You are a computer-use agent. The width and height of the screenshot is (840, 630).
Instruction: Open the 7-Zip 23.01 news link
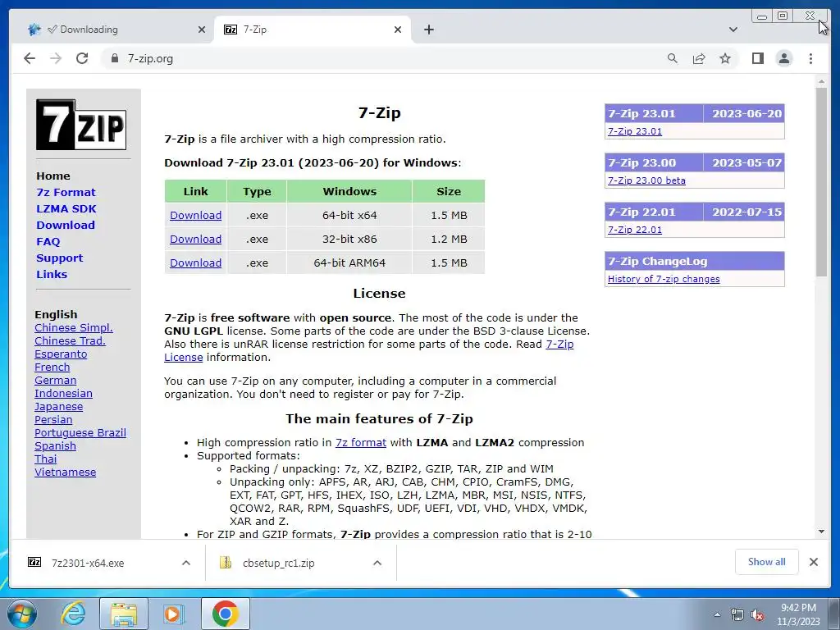click(x=635, y=131)
